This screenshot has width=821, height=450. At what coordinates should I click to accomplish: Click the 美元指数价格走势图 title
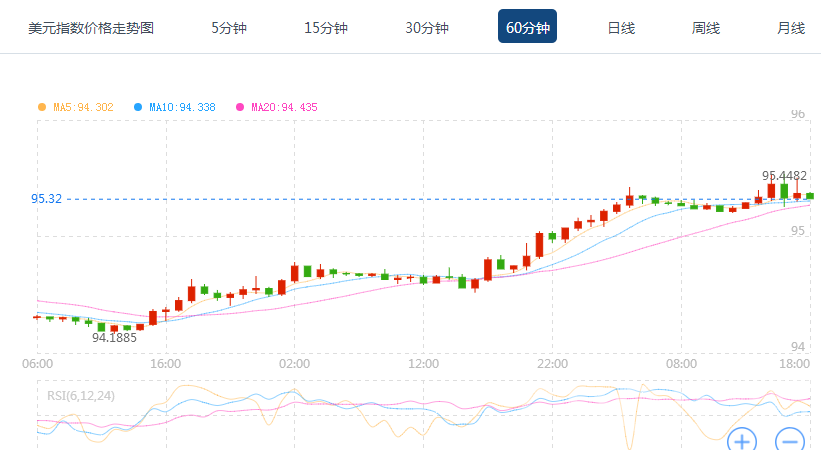(x=91, y=27)
